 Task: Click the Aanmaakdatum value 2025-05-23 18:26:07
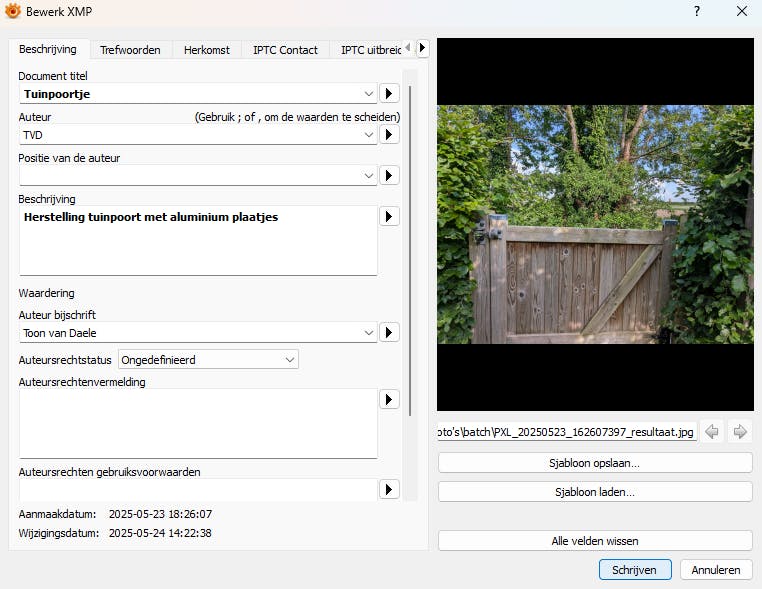tap(160, 514)
